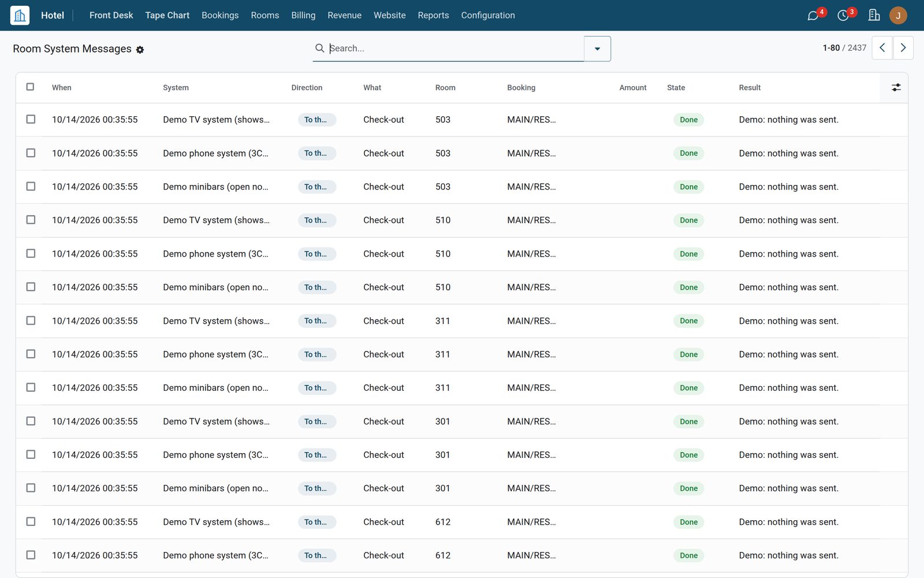Click the search magnifier icon
The width and height of the screenshot is (924, 578).
(x=319, y=48)
